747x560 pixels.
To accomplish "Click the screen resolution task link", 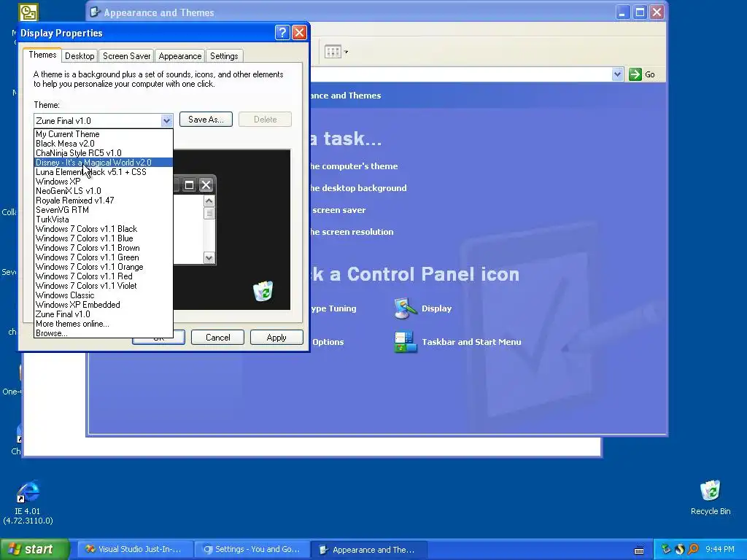I will [x=351, y=232].
